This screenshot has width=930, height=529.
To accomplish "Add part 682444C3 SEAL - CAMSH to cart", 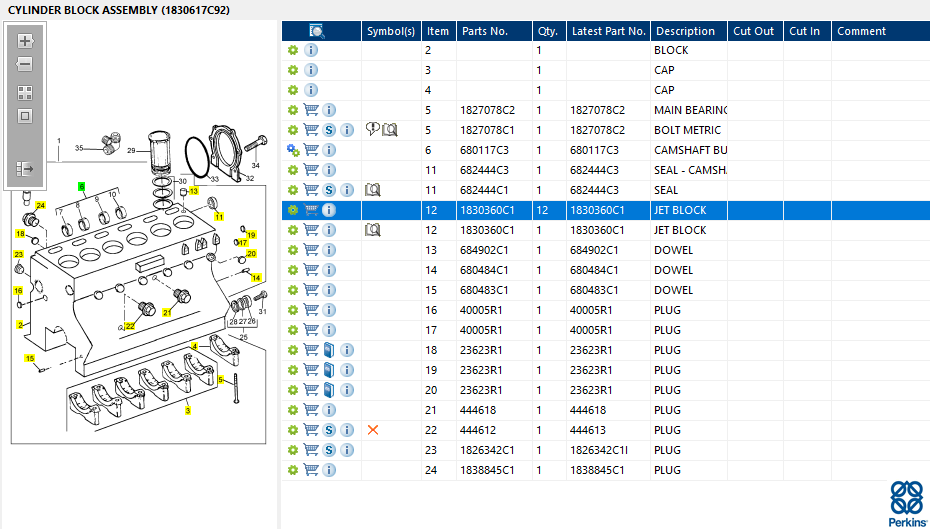I will (x=311, y=170).
